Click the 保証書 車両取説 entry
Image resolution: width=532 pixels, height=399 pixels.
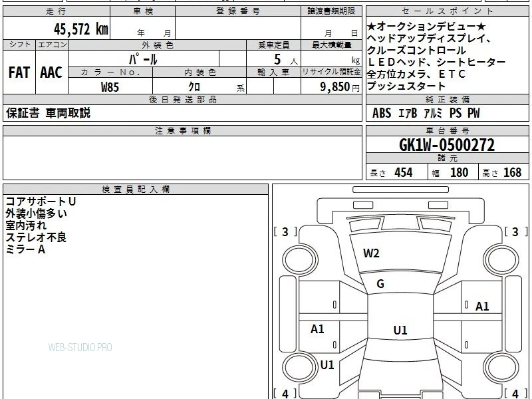48,113
